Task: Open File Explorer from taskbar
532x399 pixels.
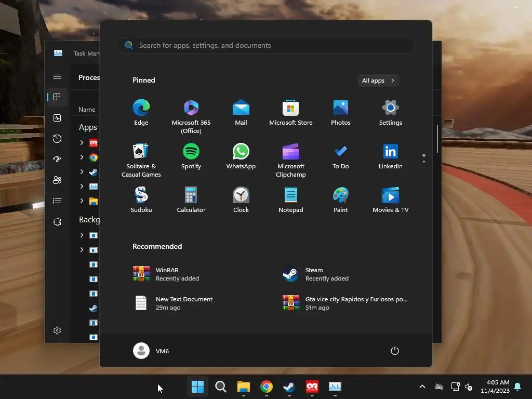Action: pyautogui.click(x=243, y=387)
